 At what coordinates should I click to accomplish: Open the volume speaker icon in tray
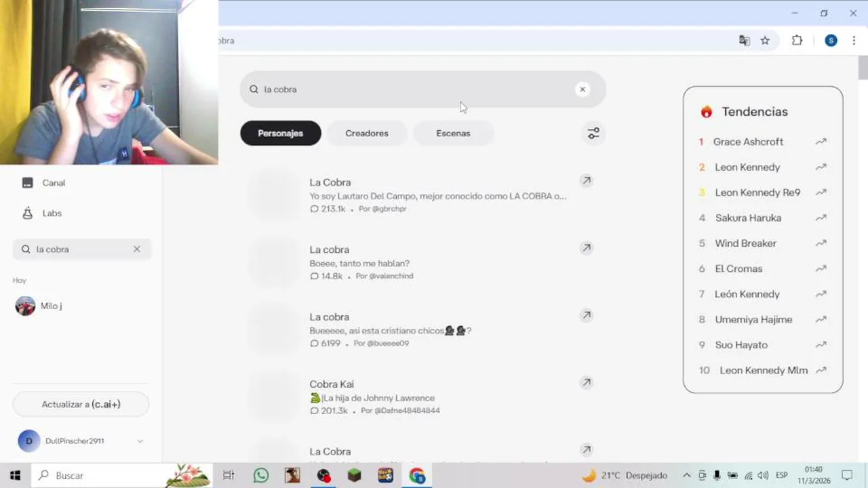click(763, 476)
